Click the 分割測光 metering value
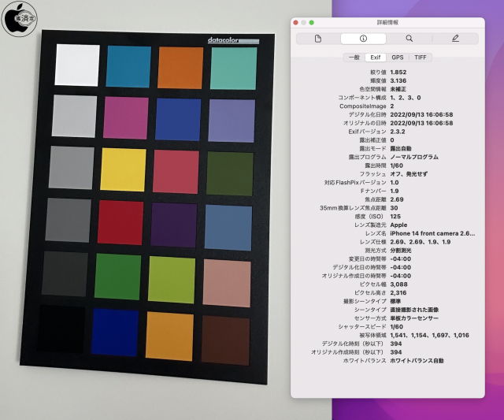Viewport: 504px width, 420px height. click(x=401, y=251)
